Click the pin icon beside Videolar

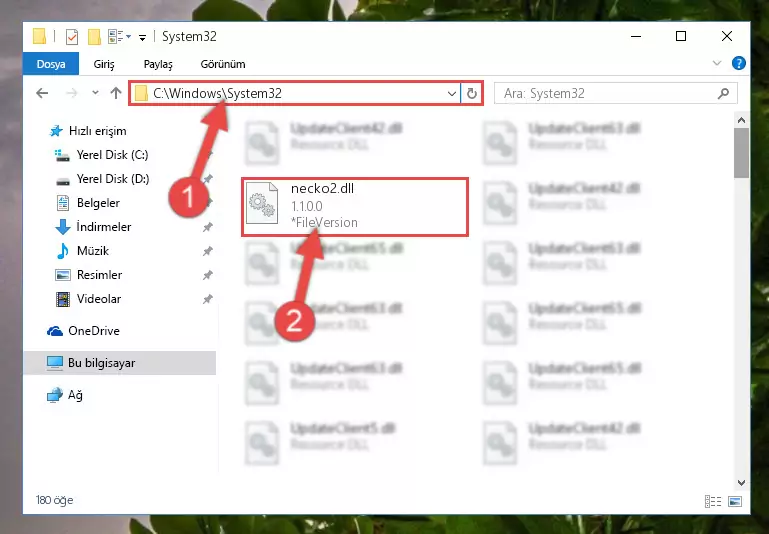(207, 299)
